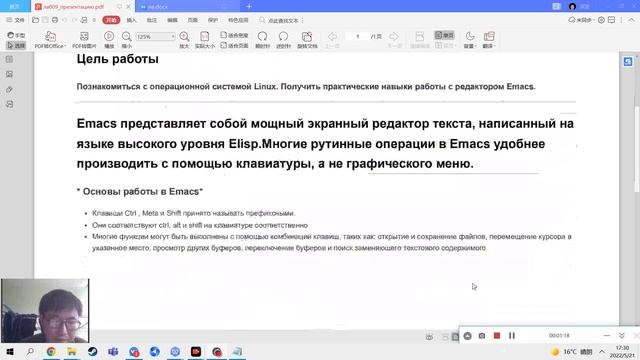Open the night mode background tool
The height and width of the screenshot is (360, 640).
point(470,40)
